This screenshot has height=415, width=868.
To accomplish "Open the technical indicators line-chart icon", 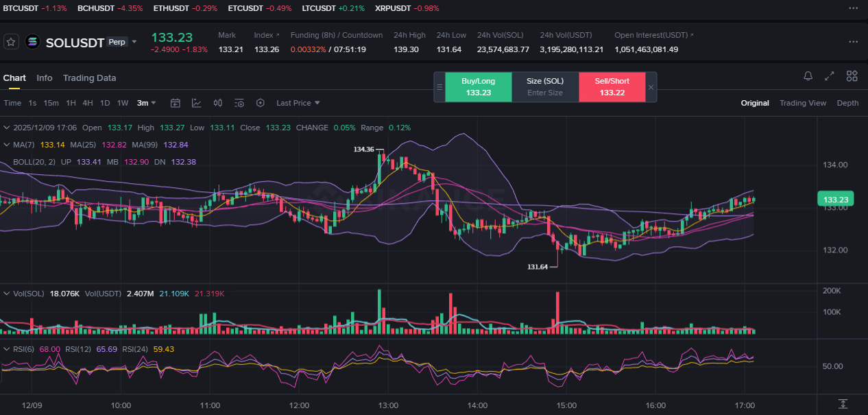I will [197, 103].
